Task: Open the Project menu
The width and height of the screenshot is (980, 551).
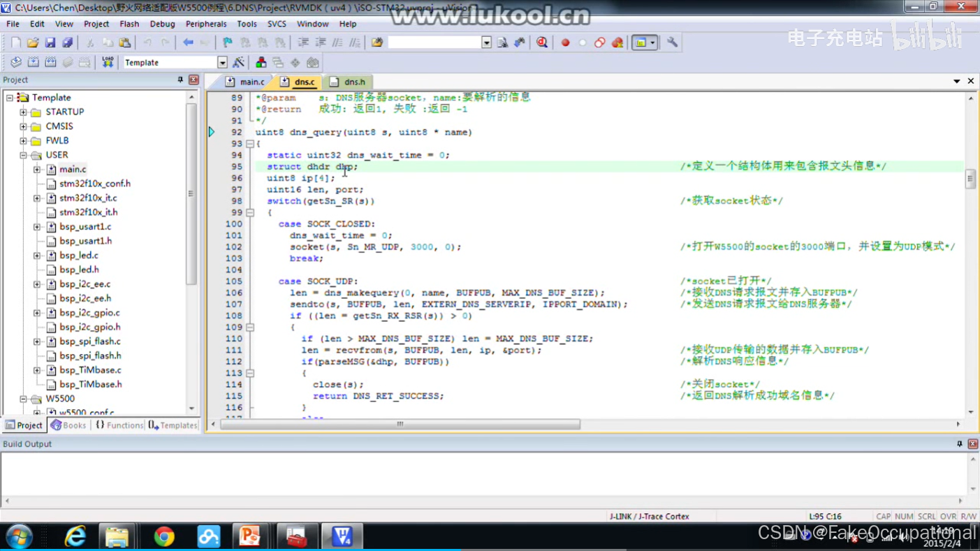Action: pos(96,24)
